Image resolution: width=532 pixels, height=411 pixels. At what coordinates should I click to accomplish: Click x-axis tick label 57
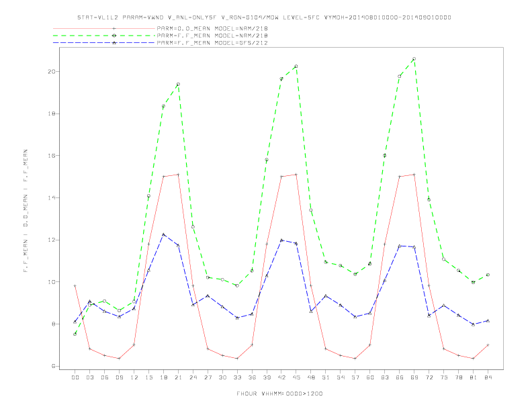click(355, 377)
